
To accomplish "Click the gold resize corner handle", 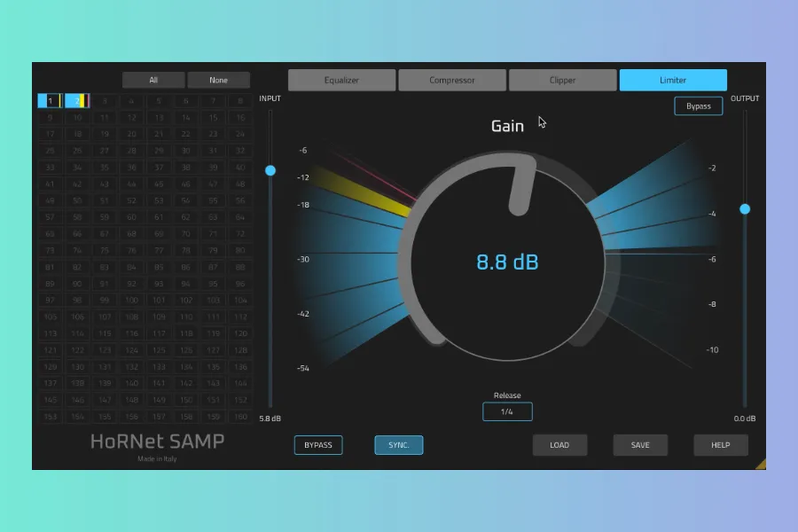I will coord(761,464).
